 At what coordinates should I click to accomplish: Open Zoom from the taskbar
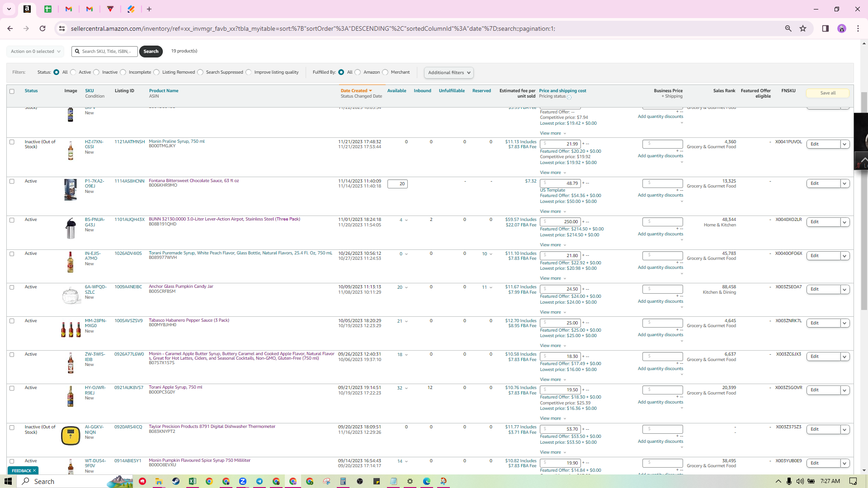click(x=243, y=481)
